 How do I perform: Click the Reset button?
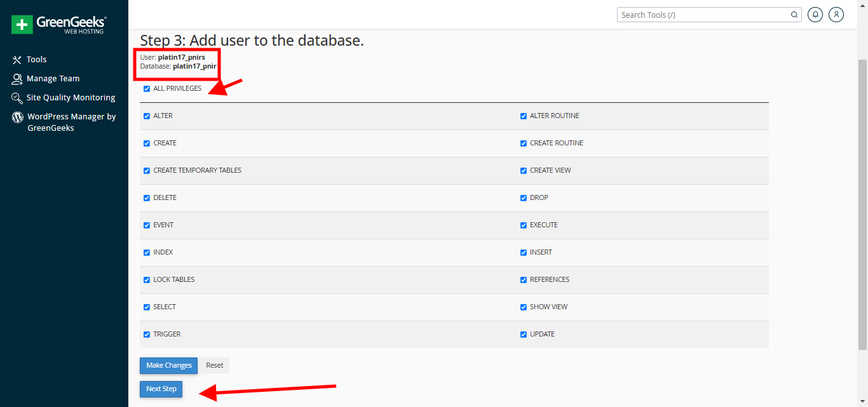click(214, 365)
